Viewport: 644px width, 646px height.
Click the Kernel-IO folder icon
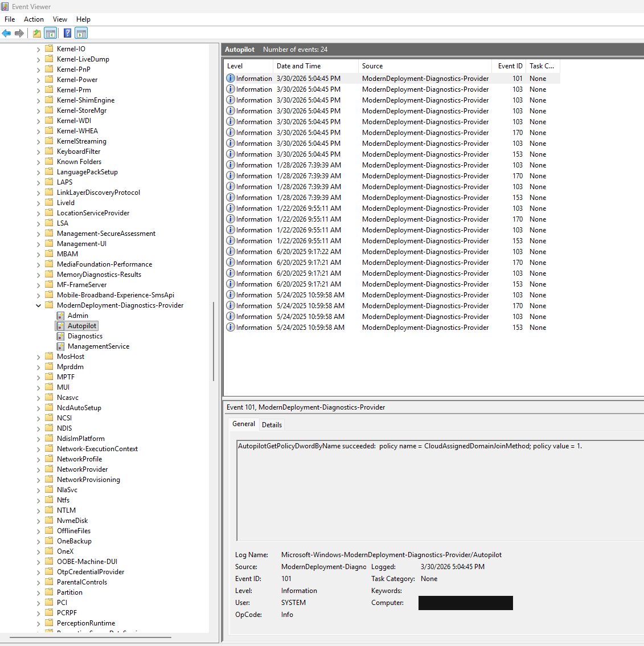coord(49,48)
